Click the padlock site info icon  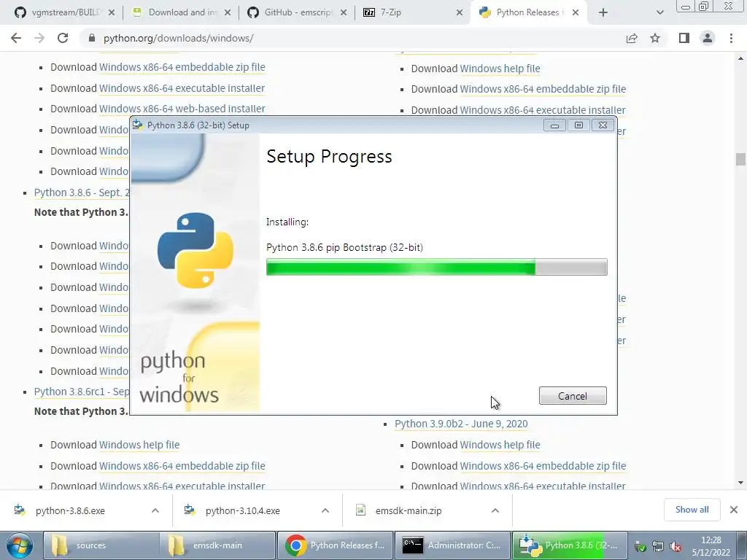click(92, 38)
